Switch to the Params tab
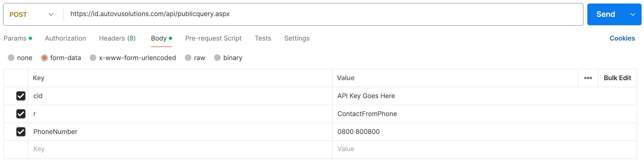The width and height of the screenshot is (644, 163). pyautogui.click(x=15, y=38)
